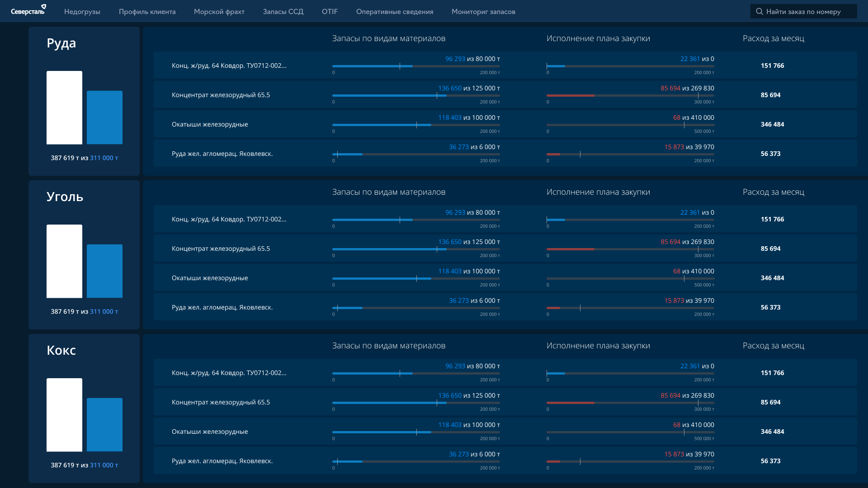Click the Руда жел. агломерац. purchase bar in Уголь
868x488 pixels.
pyautogui.click(x=630, y=308)
